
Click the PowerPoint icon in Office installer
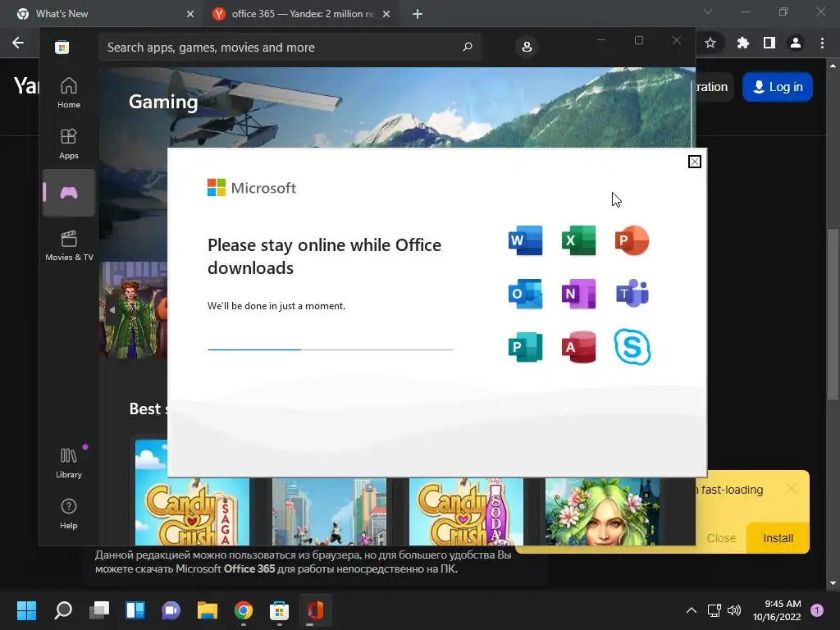point(632,240)
